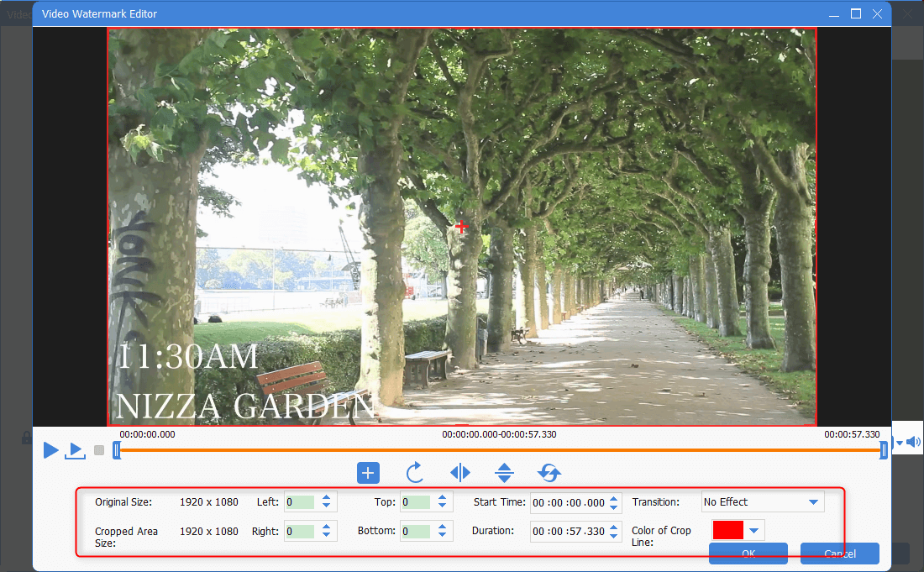Expand the Transition dropdown showing No Effect
924x572 pixels.
812,502
